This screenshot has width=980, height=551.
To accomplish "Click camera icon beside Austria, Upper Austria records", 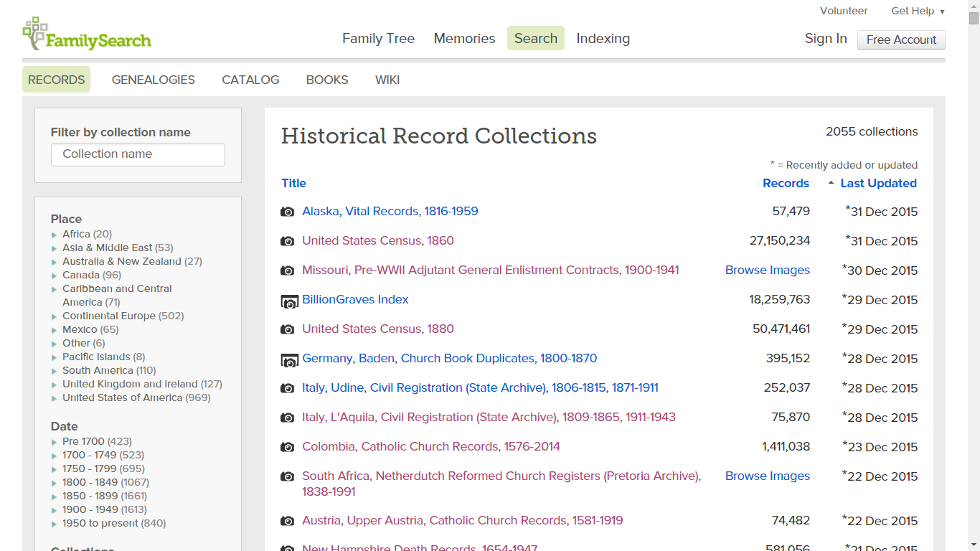I will pyautogui.click(x=287, y=521).
